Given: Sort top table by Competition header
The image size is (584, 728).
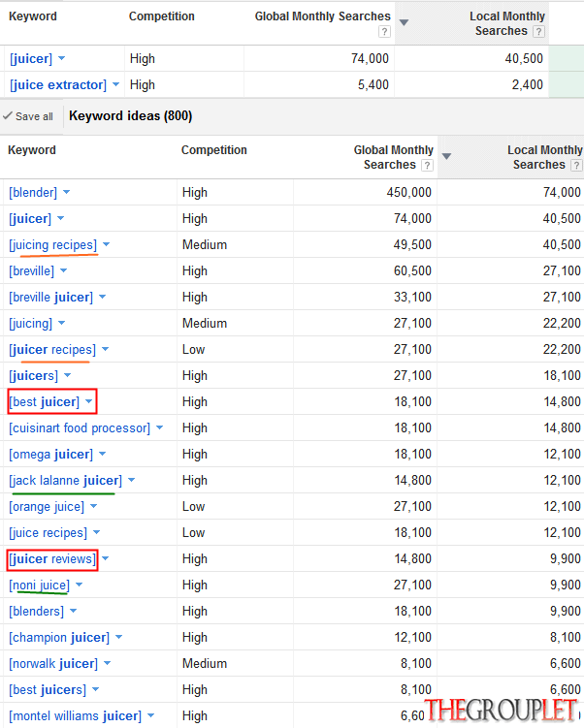Looking at the screenshot, I should [x=162, y=16].
